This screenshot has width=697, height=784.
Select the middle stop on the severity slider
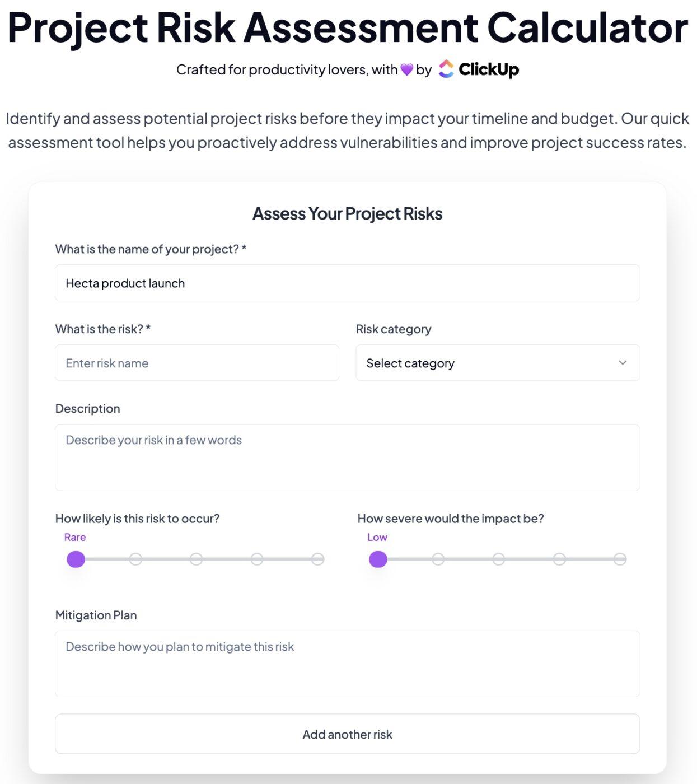tap(498, 558)
